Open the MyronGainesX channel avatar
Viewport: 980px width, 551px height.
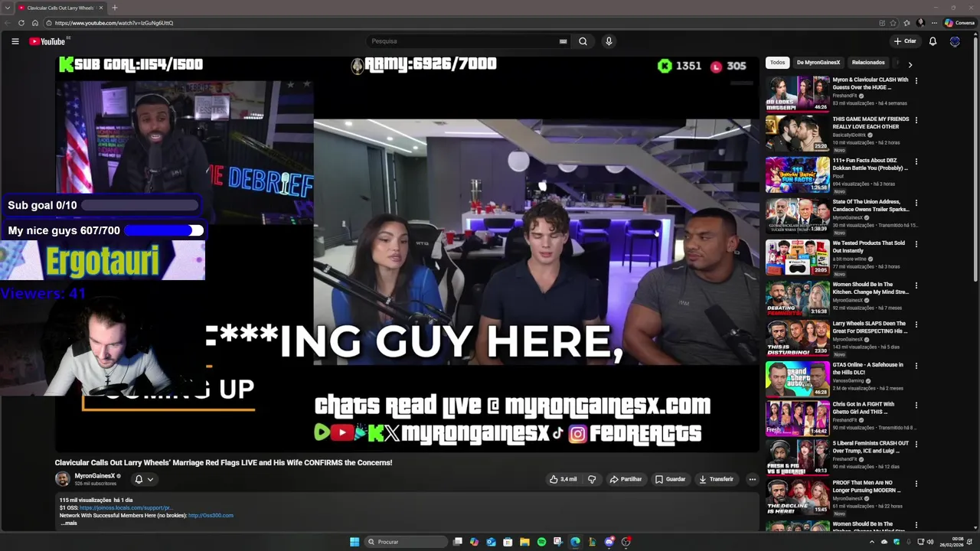tap(63, 479)
